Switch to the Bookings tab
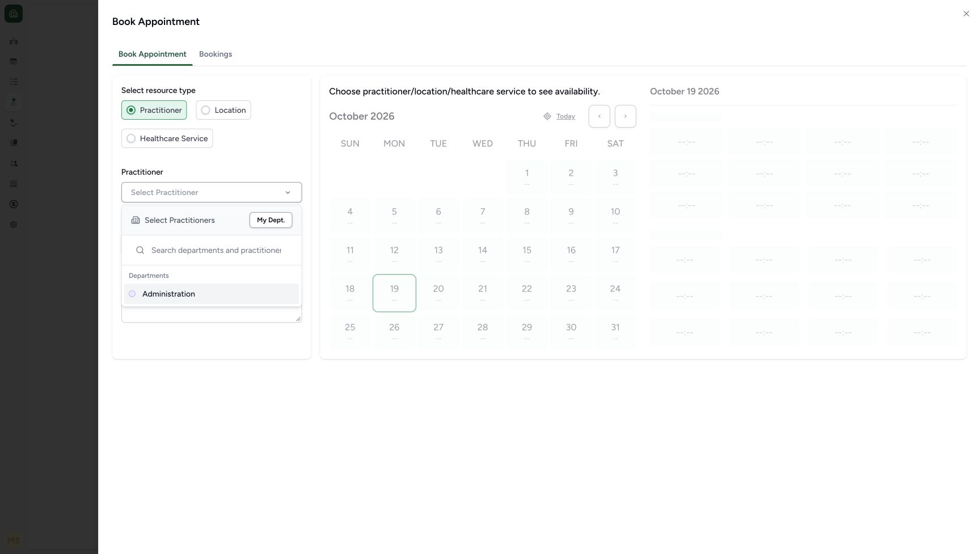Screen dimensions: 980x554 (x=216, y=54)
